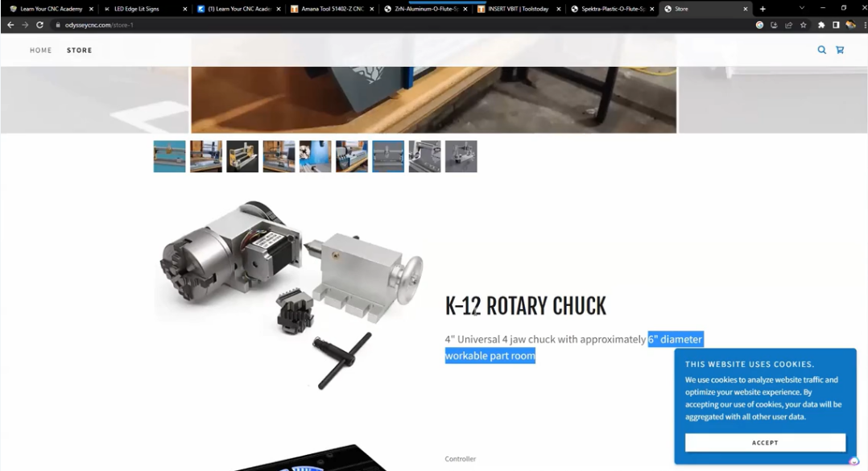Open the Chrome three-dot menu
The width and height of the screenshot is (868, 471).
(x=864, y=25)
